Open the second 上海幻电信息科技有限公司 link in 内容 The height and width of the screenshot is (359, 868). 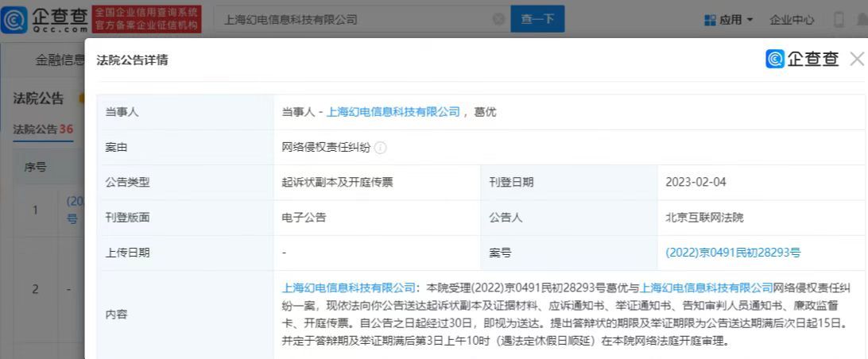pos(707,288)
